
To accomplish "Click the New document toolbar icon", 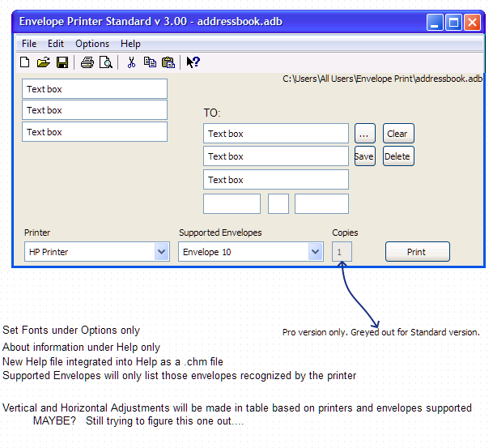I will [25, 62].
